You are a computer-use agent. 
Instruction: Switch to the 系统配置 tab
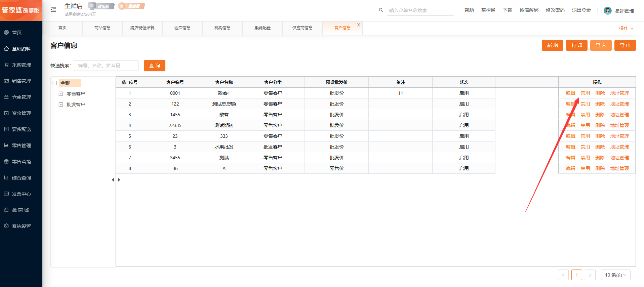(x=263, y=28)
